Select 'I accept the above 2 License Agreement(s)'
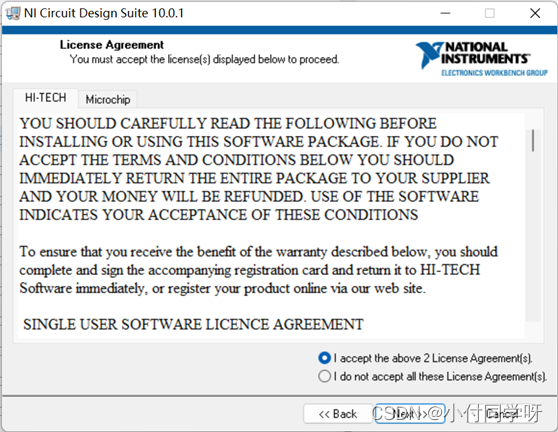This screenshot has height=432, width=558. click(425, 358)
